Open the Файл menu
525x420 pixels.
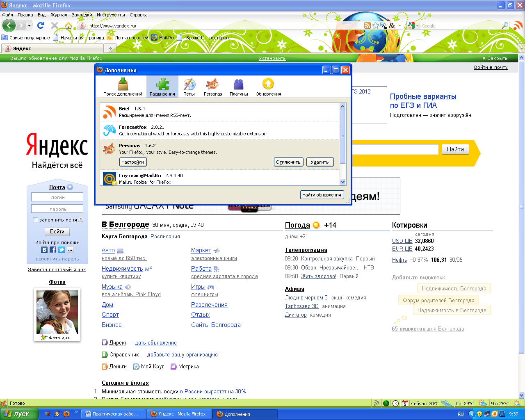click(x=7, y=15)
